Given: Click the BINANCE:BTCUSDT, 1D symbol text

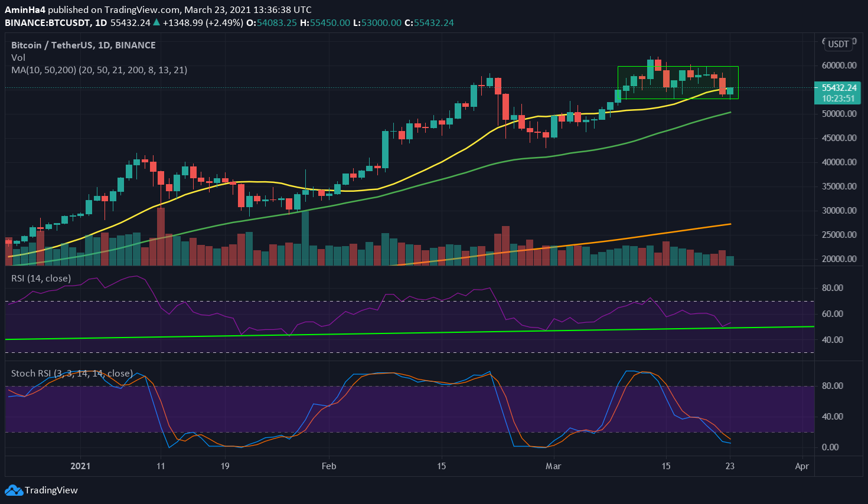Looking at the screenshot, I should 56,22.
